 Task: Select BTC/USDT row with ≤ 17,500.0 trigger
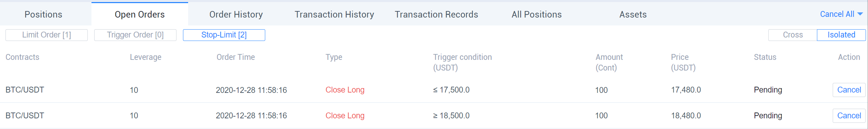tap(433, 90)
